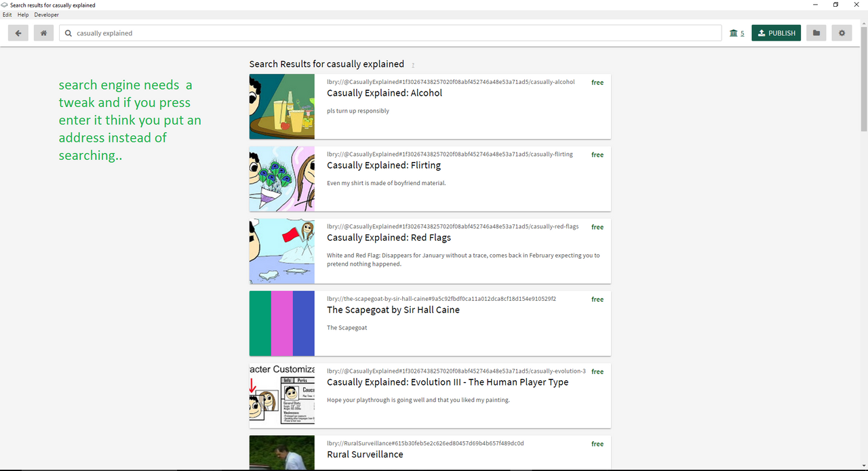Click the search magnifier icon
The width and height of the screenshot is (868, 471).
pos(68,33)
